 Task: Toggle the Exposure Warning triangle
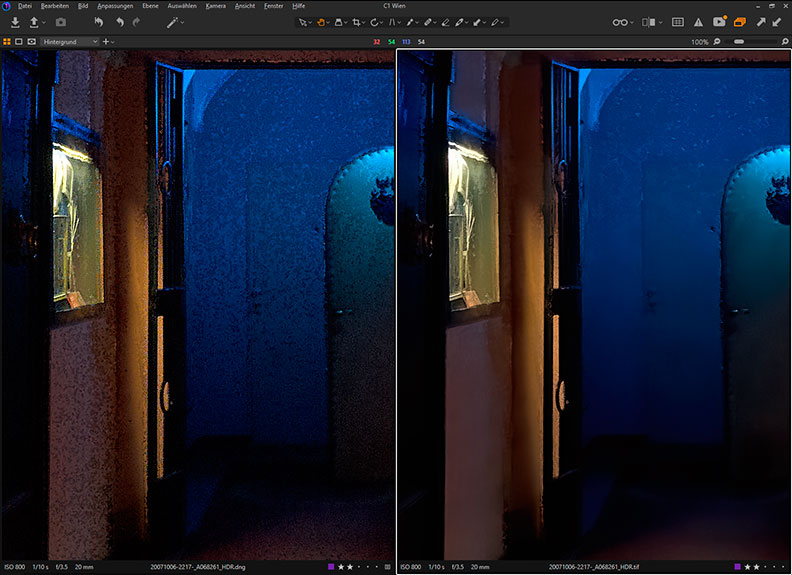(698, 22)
